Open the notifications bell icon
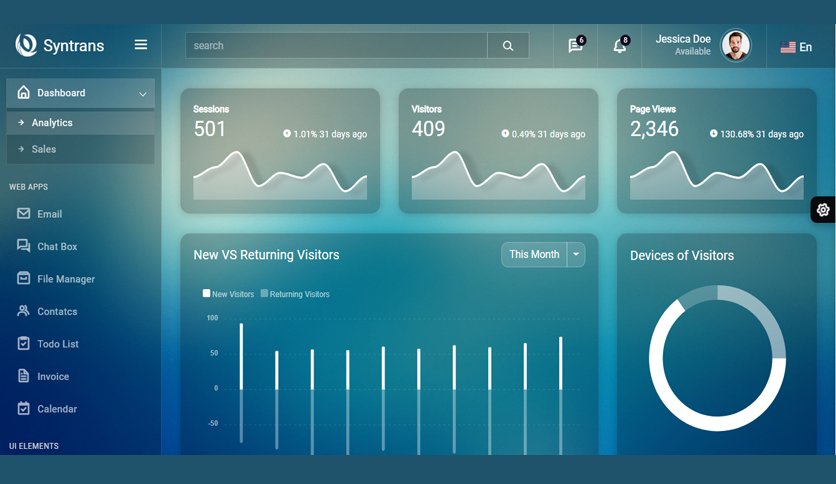This screenshot has height=484, width=836. coord(620,45)
